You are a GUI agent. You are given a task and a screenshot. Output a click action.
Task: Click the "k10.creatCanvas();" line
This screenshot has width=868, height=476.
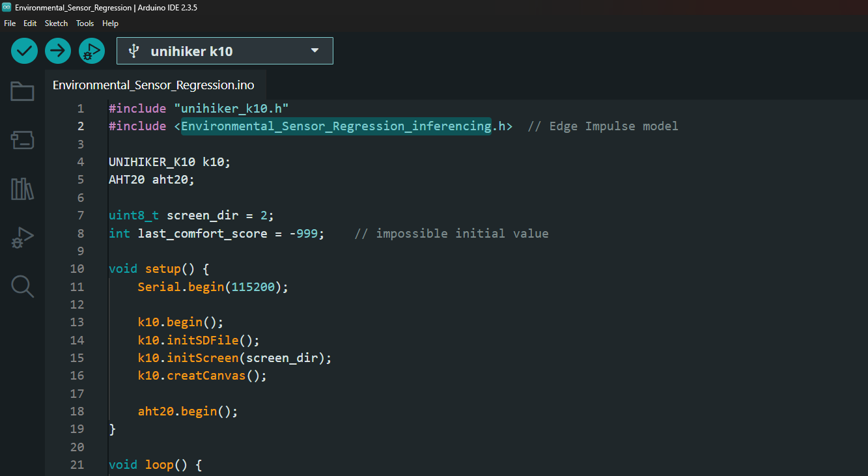click(x=203, y=375)
